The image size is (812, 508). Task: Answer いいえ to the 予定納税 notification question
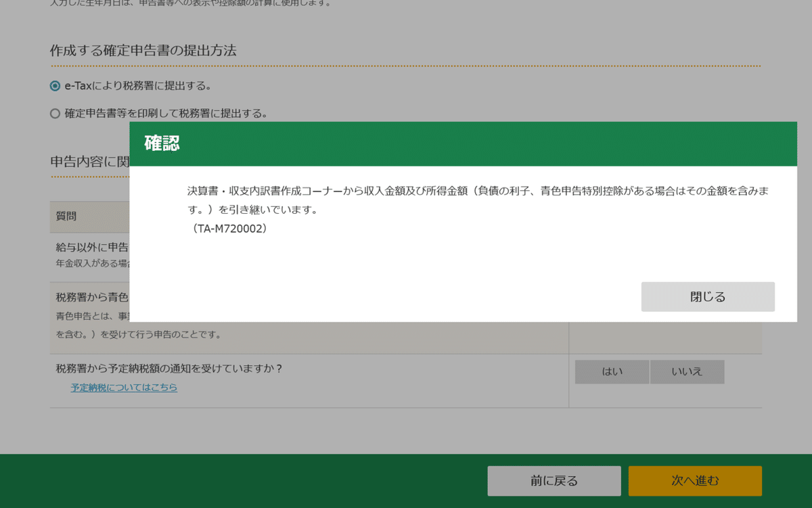(x=687, y=371)
